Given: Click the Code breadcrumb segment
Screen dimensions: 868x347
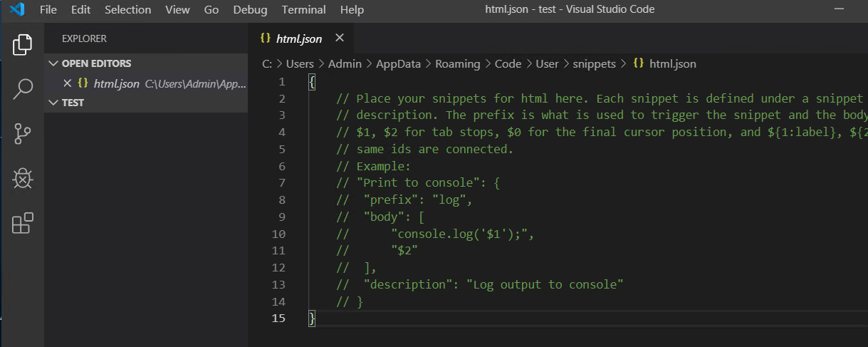Looking at the screenshot, I should (508, 63).
